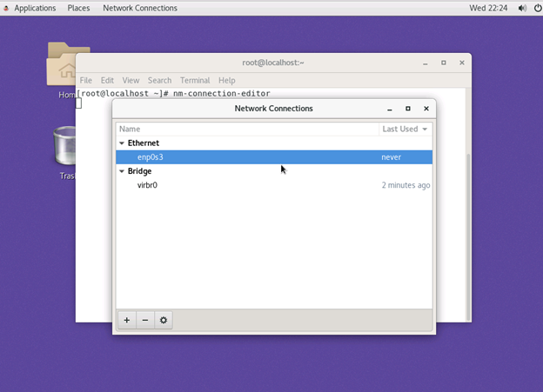
Task: Click the activities logo beside Applications
Action: point(6,8)
